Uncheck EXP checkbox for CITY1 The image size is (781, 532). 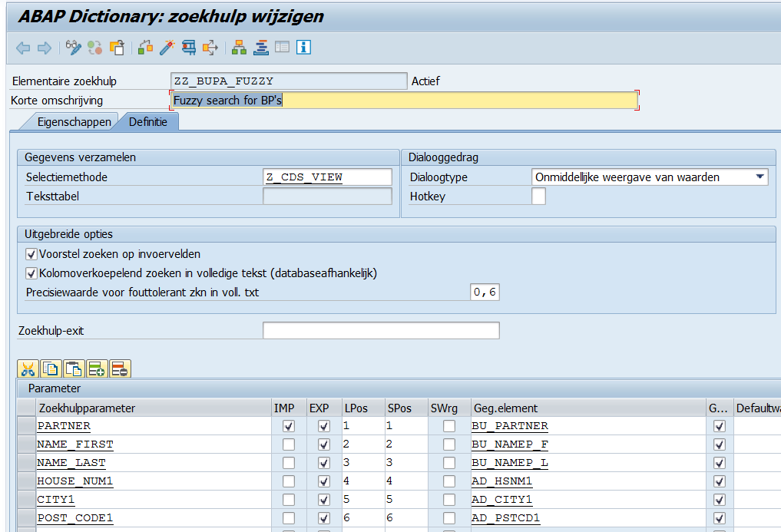coord(324,500)
